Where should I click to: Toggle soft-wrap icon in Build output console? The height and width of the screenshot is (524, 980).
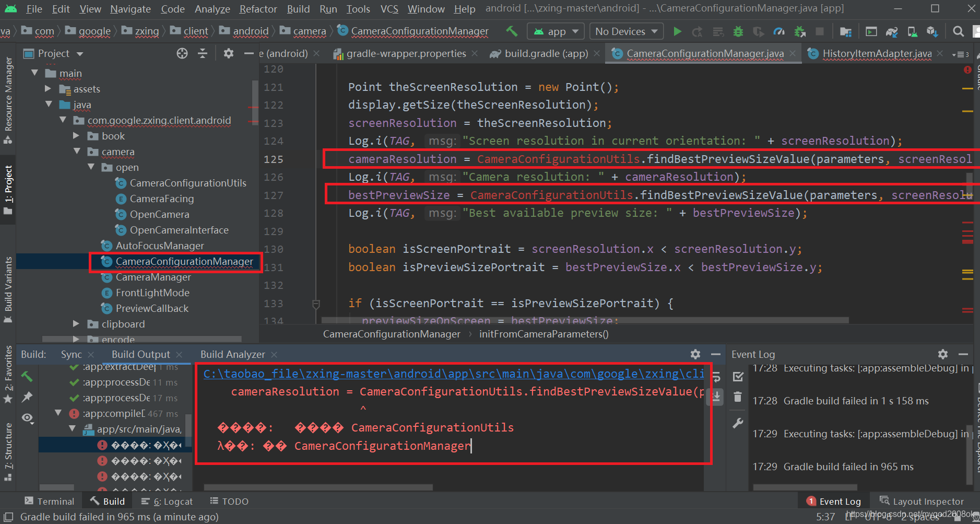pos(716,377)
